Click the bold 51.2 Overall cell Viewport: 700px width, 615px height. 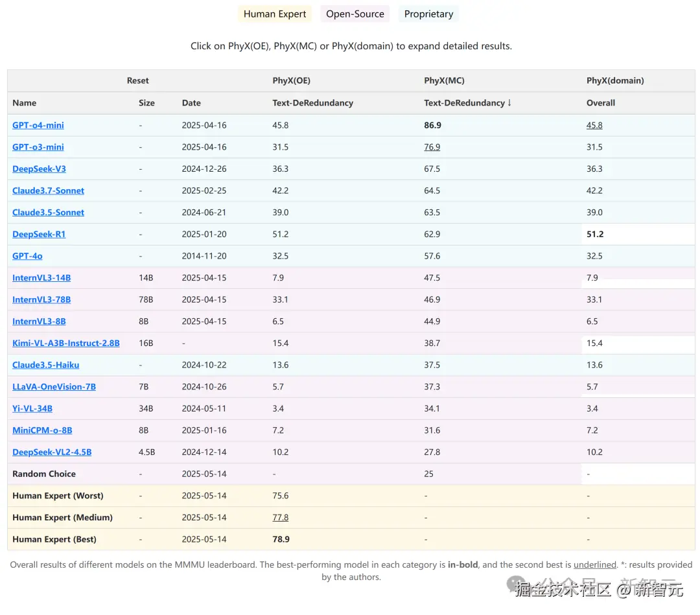595,235
